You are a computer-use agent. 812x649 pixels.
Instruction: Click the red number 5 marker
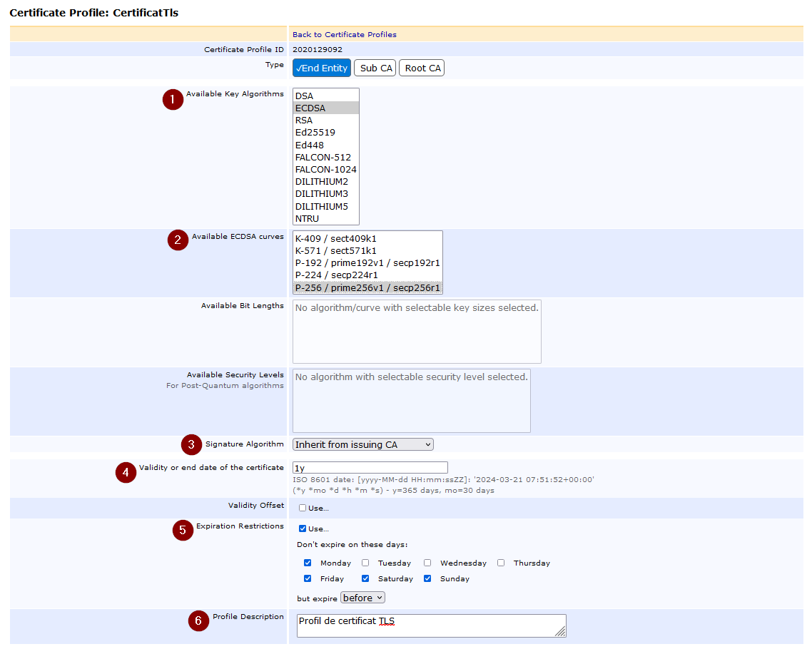(183, 531)
